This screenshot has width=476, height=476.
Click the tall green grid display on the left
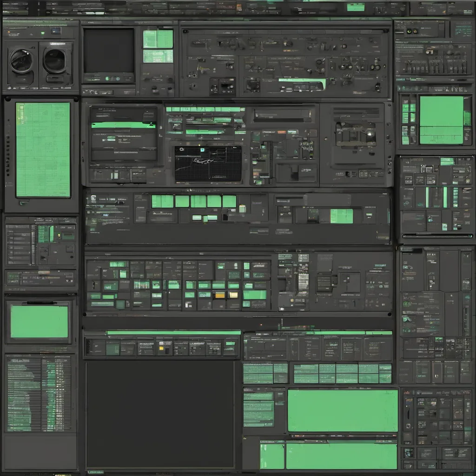click(x=43, y=150)
